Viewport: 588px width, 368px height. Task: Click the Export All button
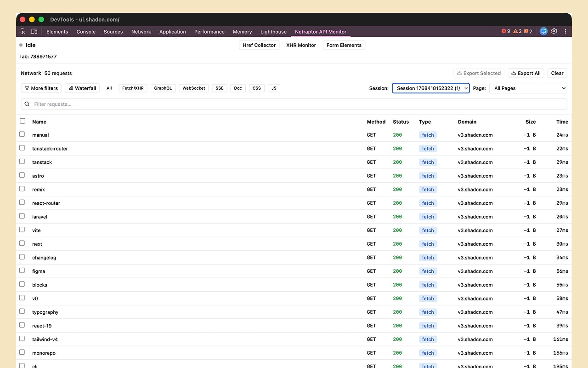[526, 73]
